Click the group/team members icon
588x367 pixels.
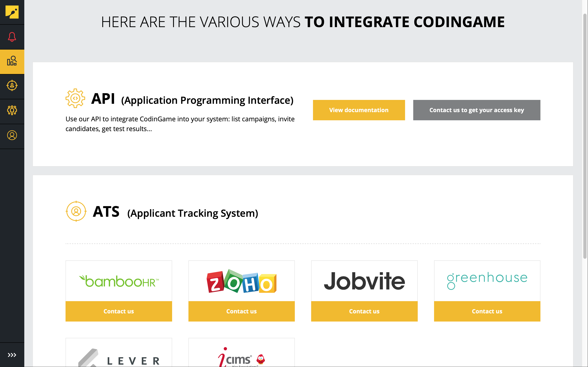tap(12, 110)
